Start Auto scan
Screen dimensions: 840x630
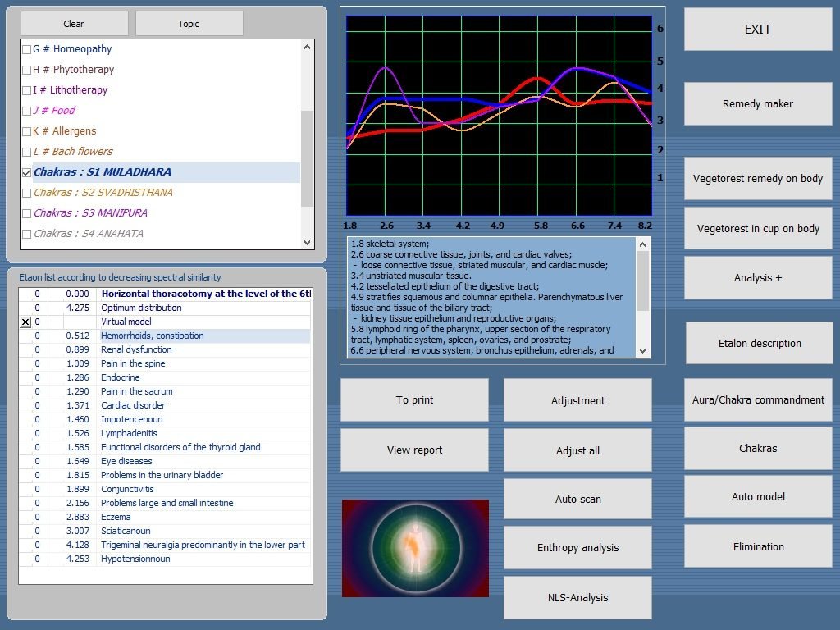point(577,499)
